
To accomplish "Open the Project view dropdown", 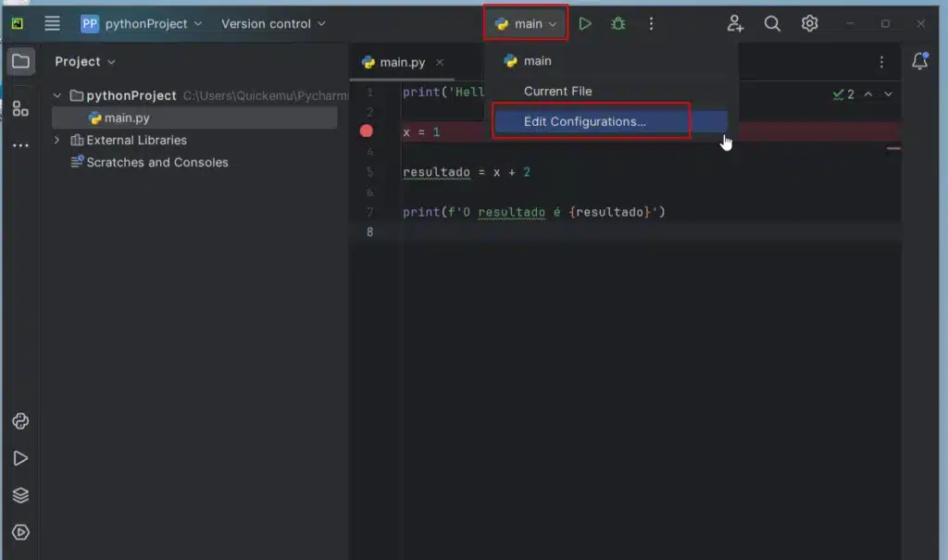I will pyautogui.click(x=84, y=62).
